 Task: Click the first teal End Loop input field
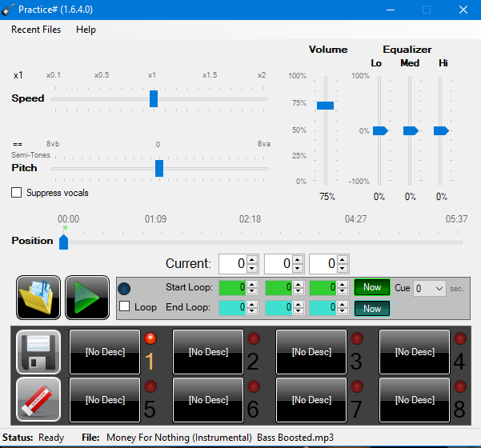click(x=233, y=307)
